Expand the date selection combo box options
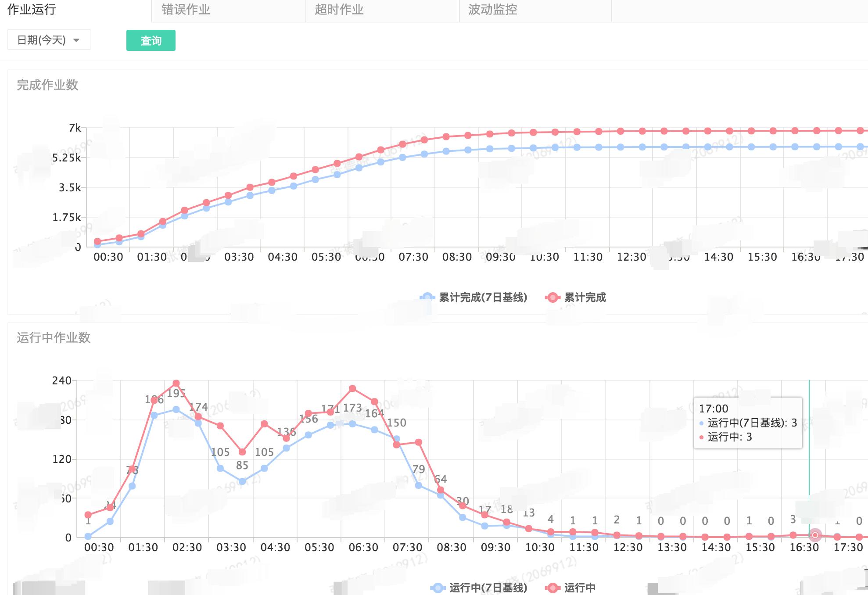Viewport: 868px width, 595px height. click(48, 39)
